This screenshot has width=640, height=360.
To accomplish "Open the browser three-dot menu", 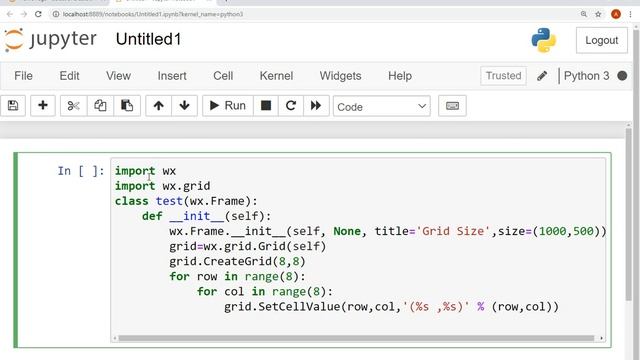I will [x=631, y=14].
